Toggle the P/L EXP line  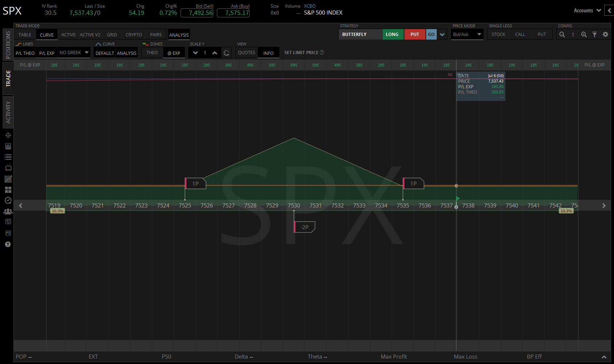(x=47, y=53)
